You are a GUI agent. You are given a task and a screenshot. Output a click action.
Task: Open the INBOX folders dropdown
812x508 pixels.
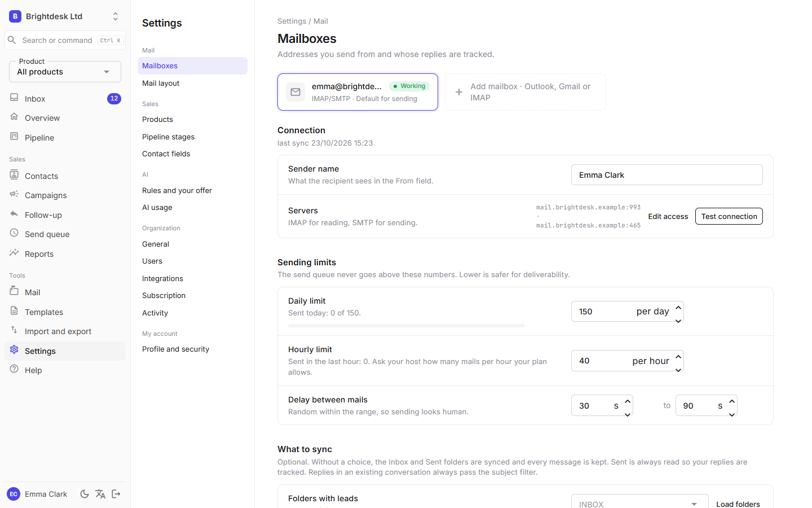[639, 504]
